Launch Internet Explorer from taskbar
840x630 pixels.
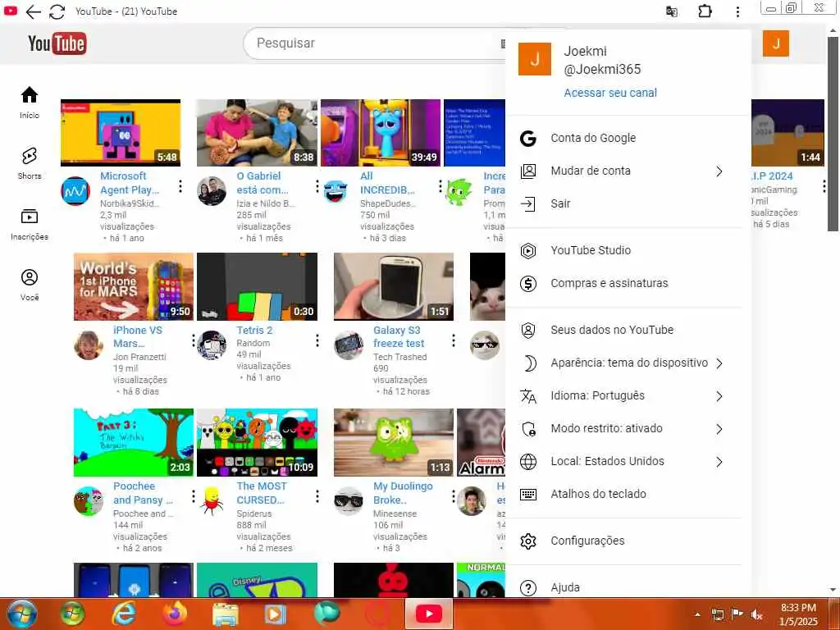pyautogui.click(x=123, y=614)
